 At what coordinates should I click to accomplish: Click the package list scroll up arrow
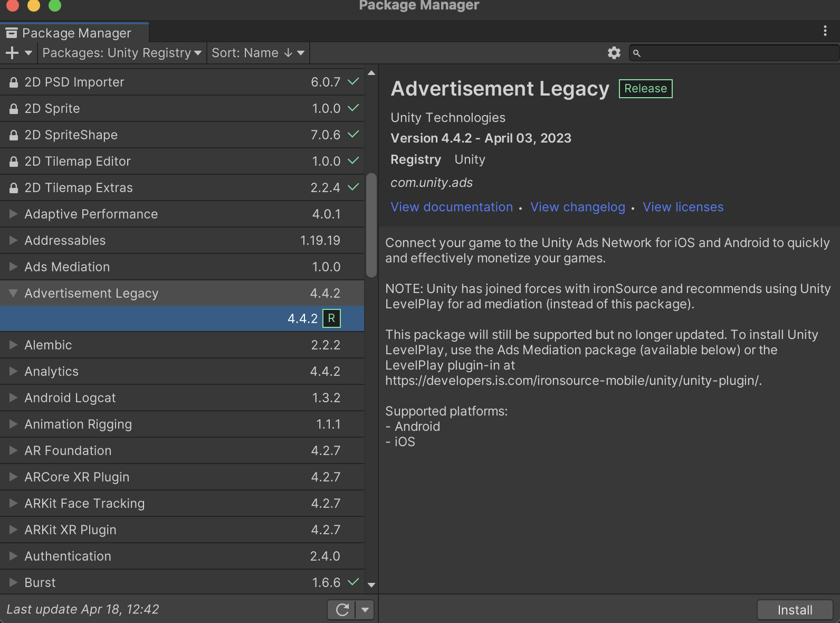tap(371, 73)
